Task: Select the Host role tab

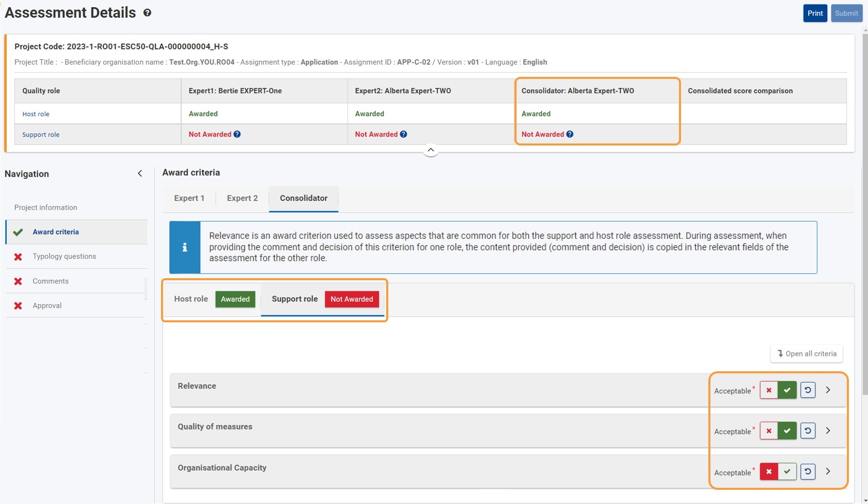Action: pos(191,299)
